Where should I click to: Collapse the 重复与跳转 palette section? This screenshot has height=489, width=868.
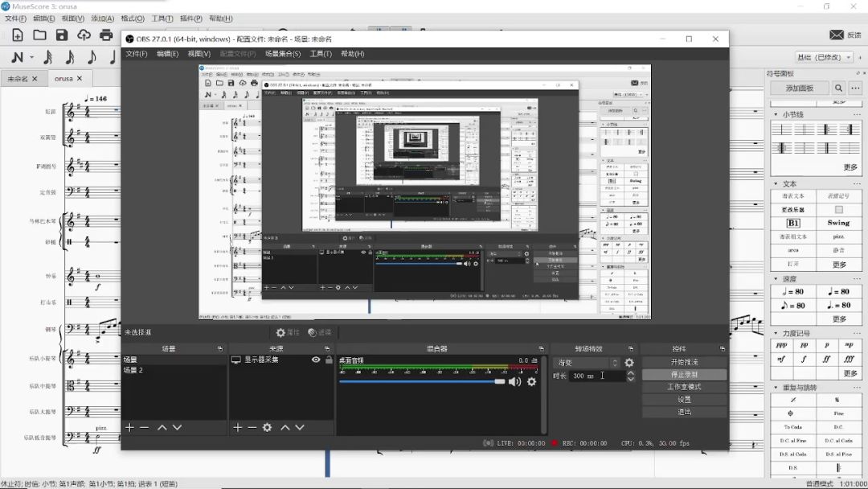coord(776,387)
